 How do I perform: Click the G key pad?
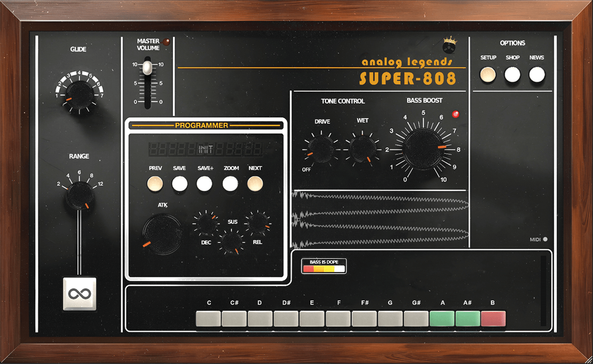tap(390, 318)
